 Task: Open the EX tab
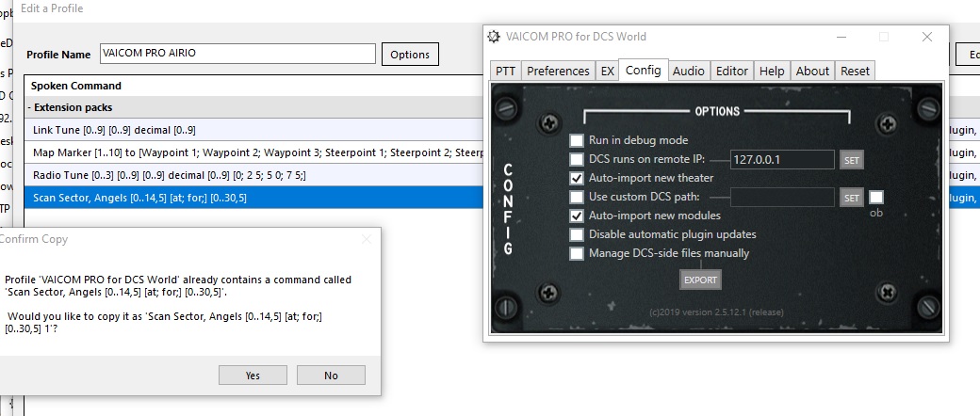607,72
